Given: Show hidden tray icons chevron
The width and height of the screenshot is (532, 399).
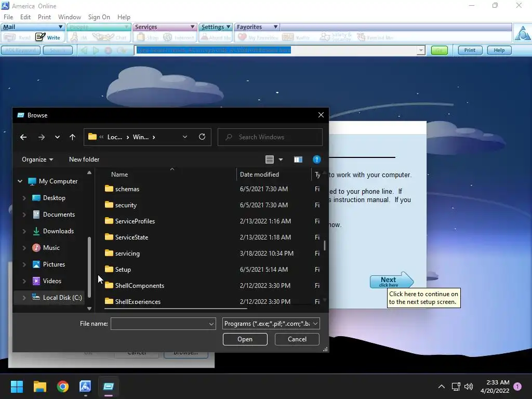Looking at the screenshot, I should 442,387.
